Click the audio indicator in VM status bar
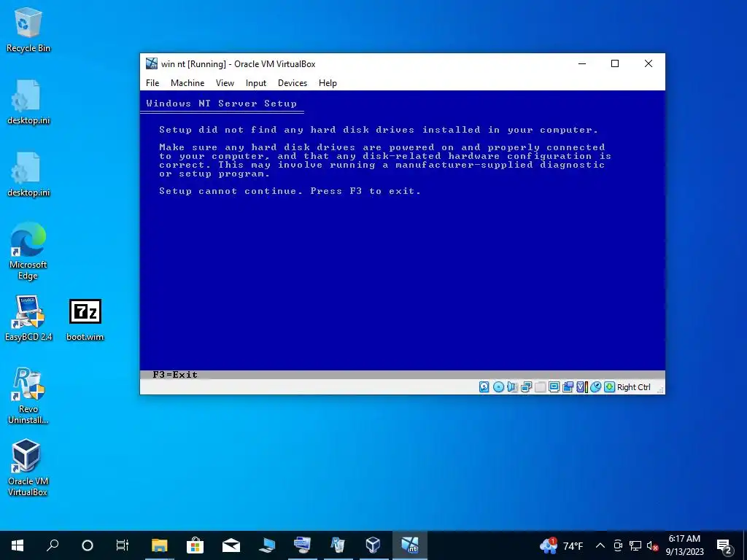The image size is (747, 560). [x=512, y=387]
